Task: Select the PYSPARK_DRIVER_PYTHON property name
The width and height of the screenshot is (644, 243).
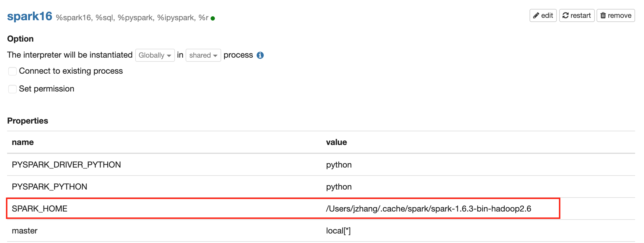Action: pyautogui.click(x=66, y=165)
